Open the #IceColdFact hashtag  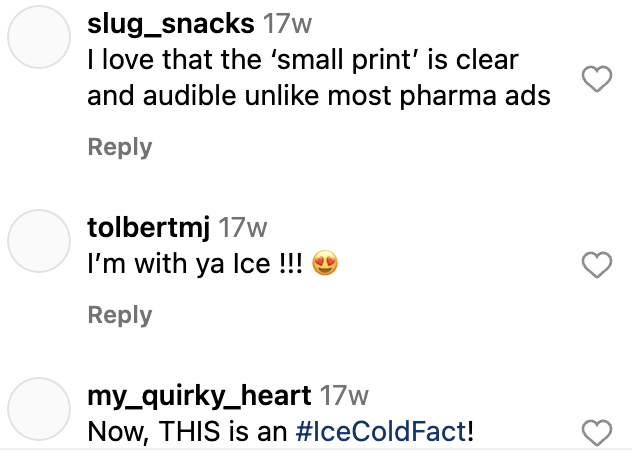pyautogui.click(x=381, y=431)
